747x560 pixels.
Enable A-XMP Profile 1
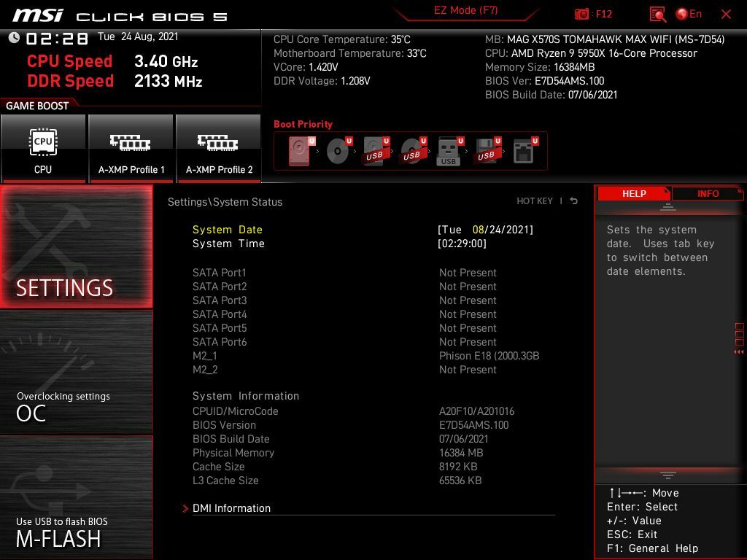tap(131, 148)
